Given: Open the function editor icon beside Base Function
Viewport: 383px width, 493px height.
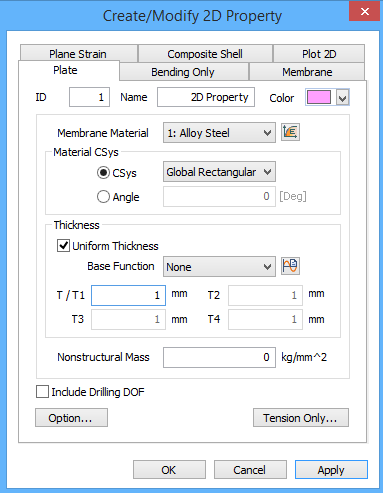Looking at the screenshot, I should point(290,266).
